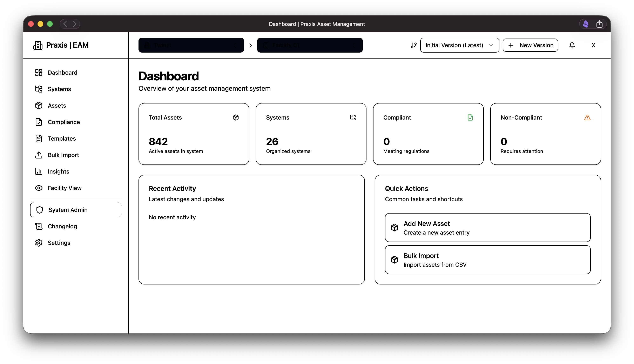Go to Compliance in the sidebar
Image resolution: width=634 pixels, height=364 pixels.
coord(64,122)
